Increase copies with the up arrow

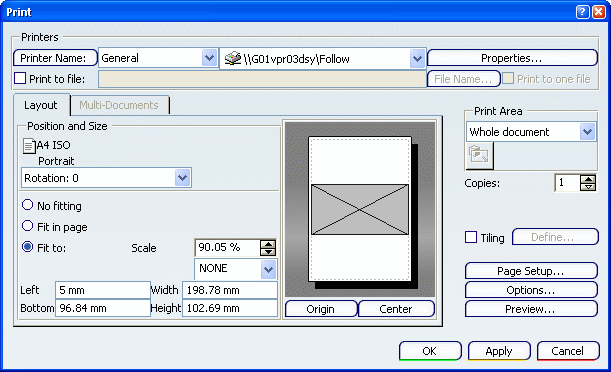click(588, 179)
